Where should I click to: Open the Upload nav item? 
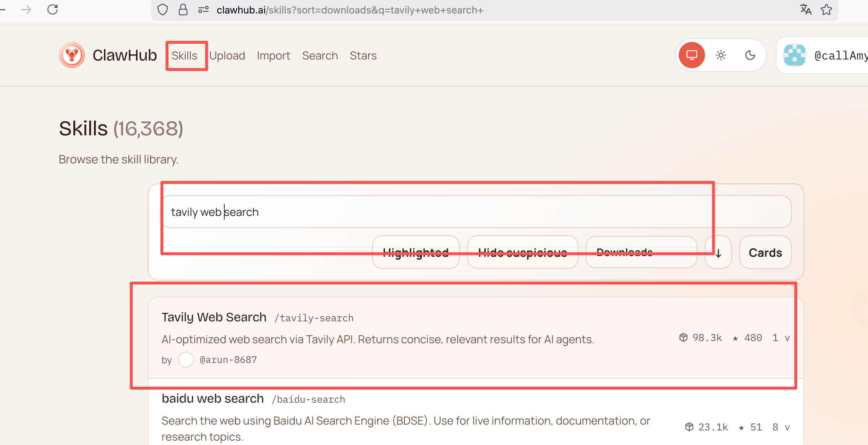coord(227,55)
